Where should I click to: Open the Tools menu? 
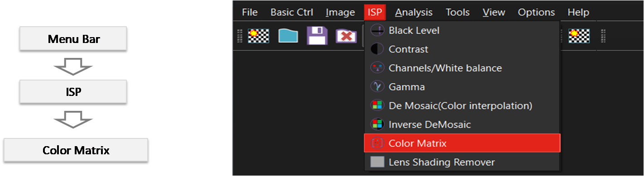(x=457, y=12)
